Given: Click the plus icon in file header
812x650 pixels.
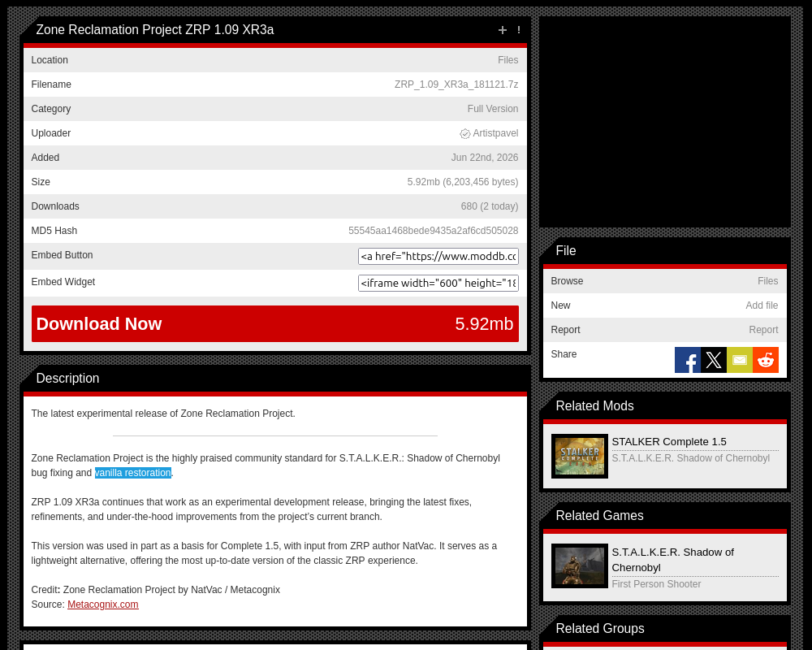Looking at the screenshot, I should 503,30.
